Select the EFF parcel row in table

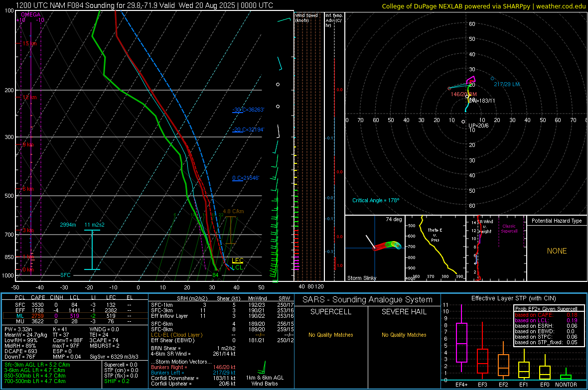74,310
